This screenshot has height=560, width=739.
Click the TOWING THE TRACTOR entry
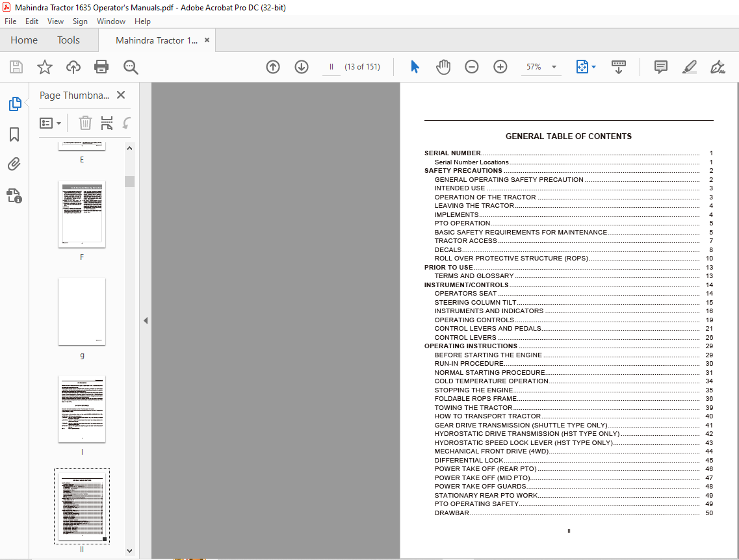click(573, 407)
